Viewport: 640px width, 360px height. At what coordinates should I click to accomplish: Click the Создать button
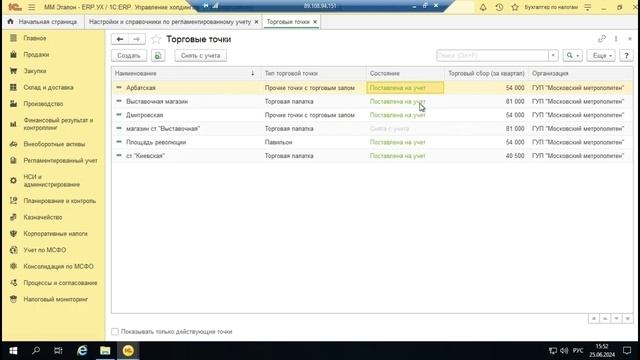(x=129, y=56)
